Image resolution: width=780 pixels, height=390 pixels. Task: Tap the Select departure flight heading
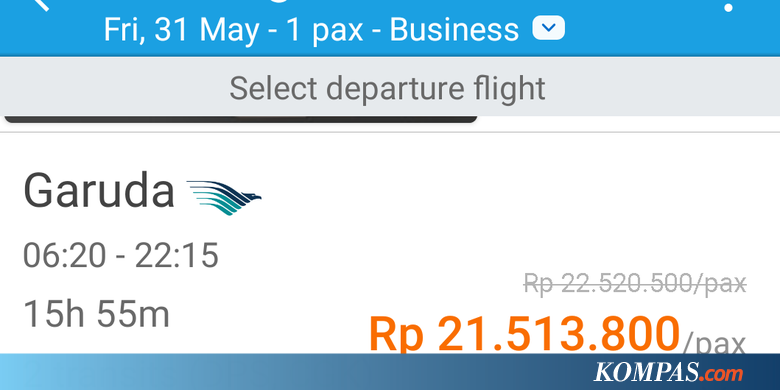pos(387,89)
